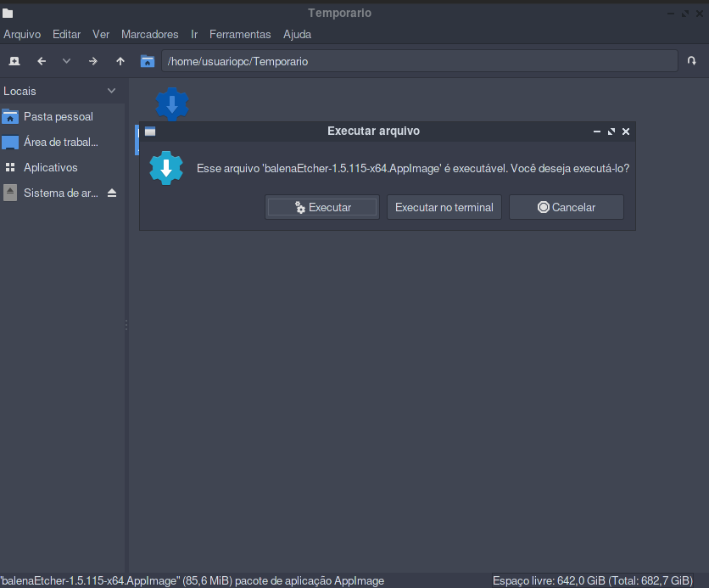This screenshot has width=709, height=588.
Task: Open new tab toolbar icon
Action: pyautogui.click(x=14, y=61)
